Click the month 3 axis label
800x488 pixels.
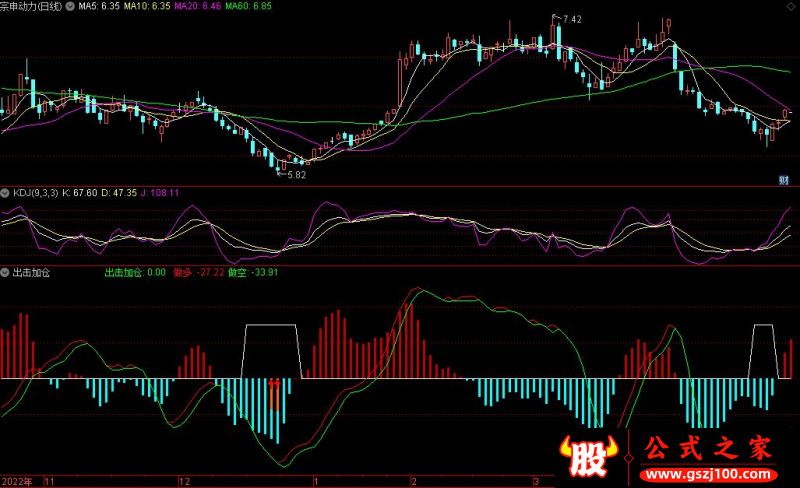(x=536, y=481)
